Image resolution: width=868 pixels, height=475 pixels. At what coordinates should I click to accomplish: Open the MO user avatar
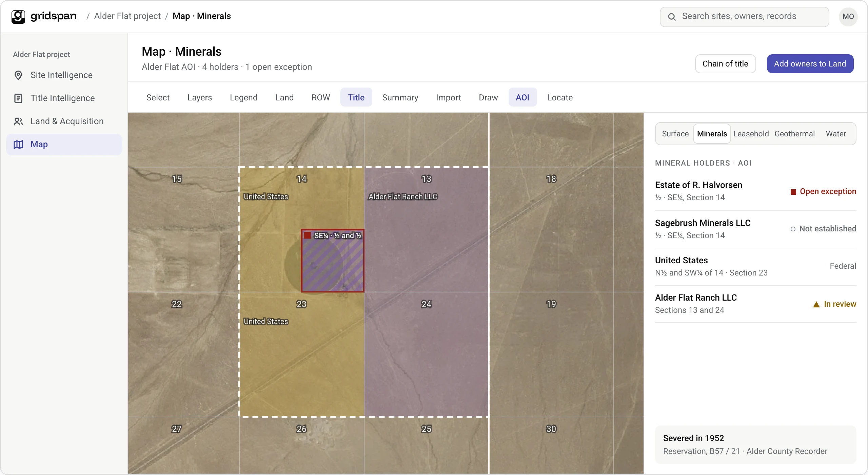pyautogui.click(x=848, y=17)
